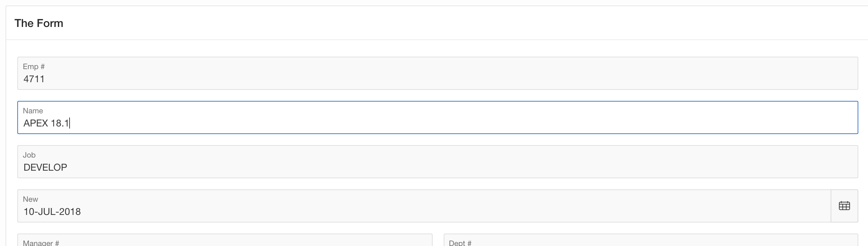The width and height of the screenshot is (868, 246).
Task: Click on the 4711 employee number value
Action: [34, 79]
